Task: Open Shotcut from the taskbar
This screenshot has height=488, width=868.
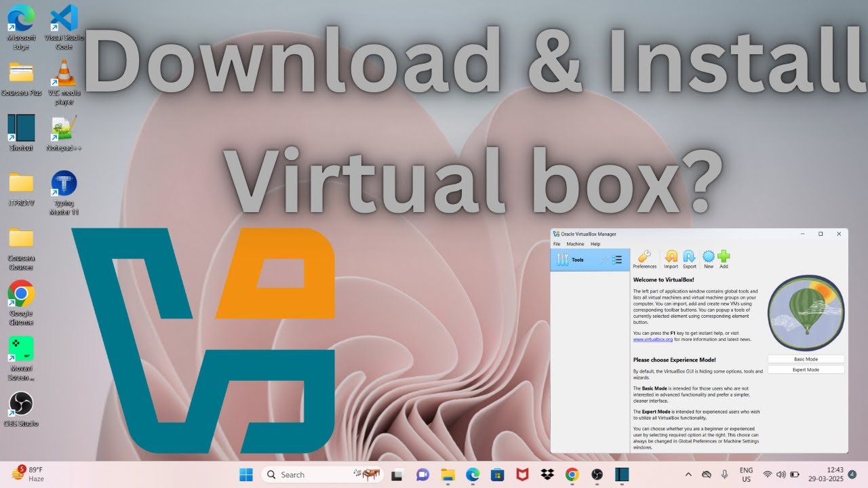Action: pos(622,474)
